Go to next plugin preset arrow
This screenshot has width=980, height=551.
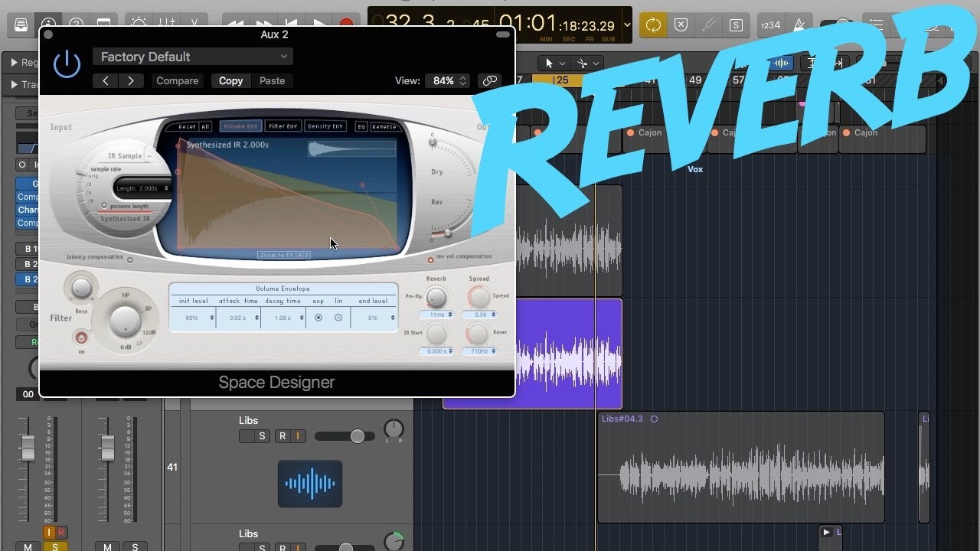[131, 80]
